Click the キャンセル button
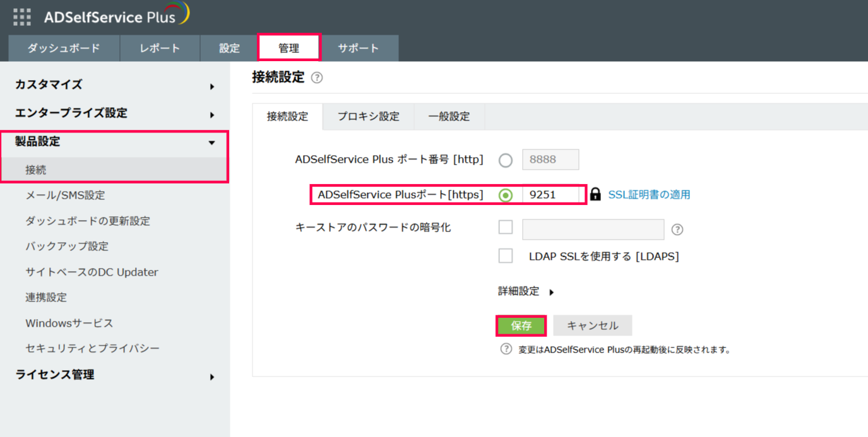The height and width of the screenshot is (437, 868). click(x=592, y=326)
